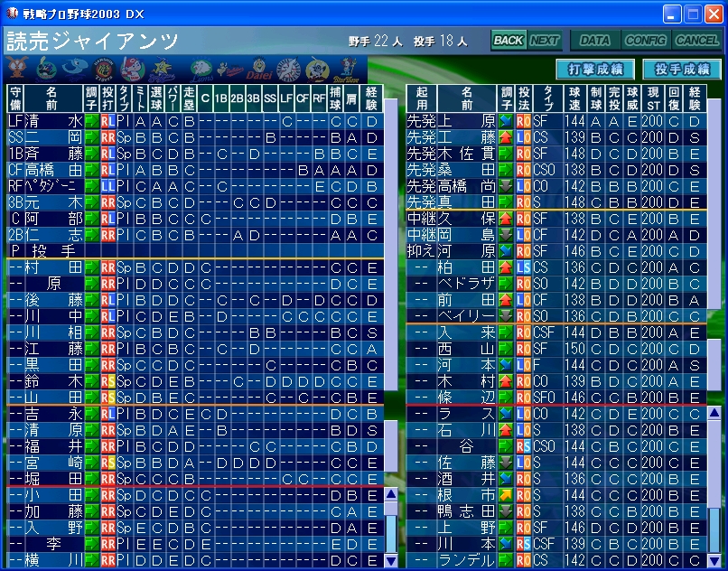Click the Giants rabbit mascot team logo
Viewport: 728px width, 571px height.
pyautogui.click(x=18, y=69)
